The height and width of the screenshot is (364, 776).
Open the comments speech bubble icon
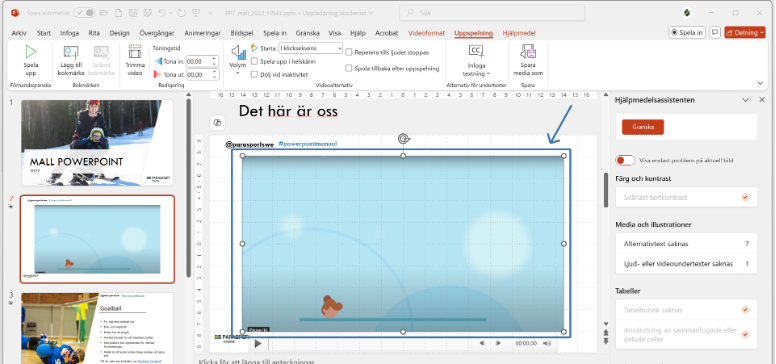point(715,33)
